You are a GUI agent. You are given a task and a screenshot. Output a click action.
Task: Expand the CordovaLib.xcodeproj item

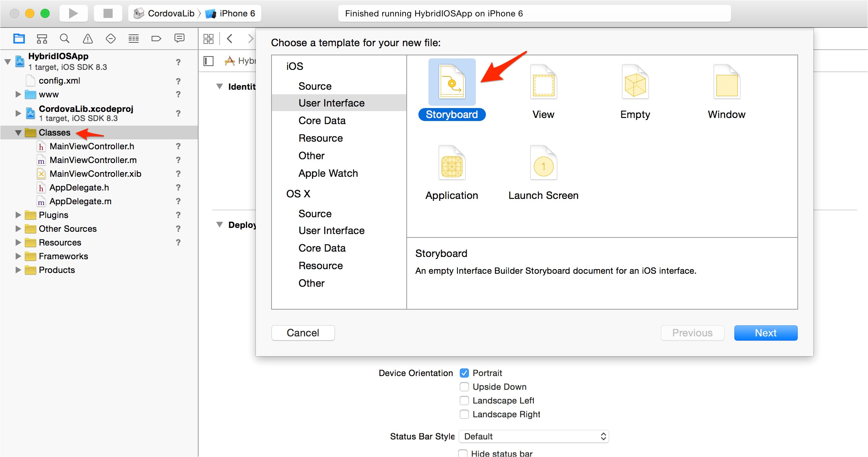pos(18,113)
